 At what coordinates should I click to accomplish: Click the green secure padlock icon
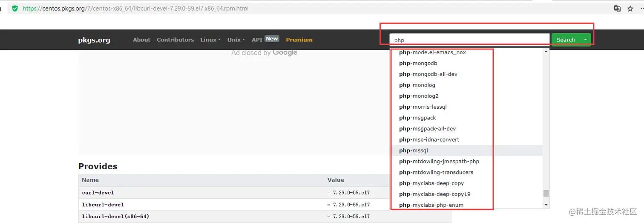pyautogui.click(x=15, y=8)
